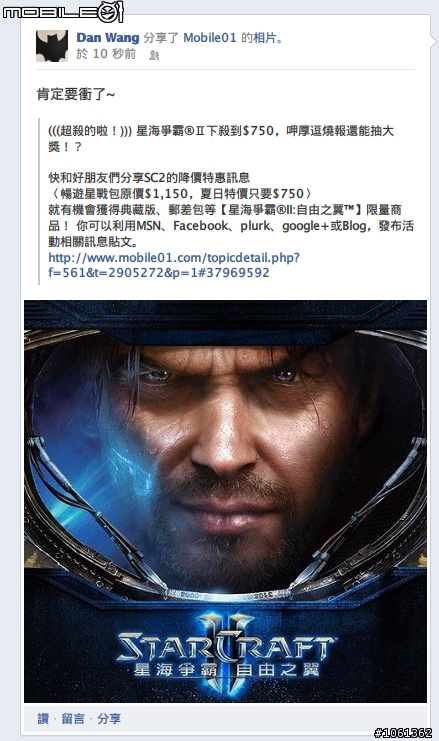Open the shared StarCraft poster photo
This screenshot has width=439, height=741.
[225, 501]
